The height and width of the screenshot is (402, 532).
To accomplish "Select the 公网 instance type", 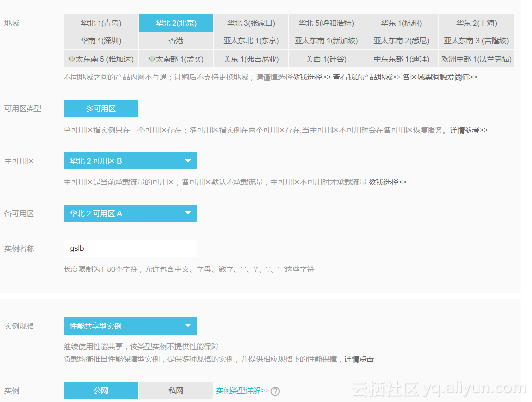I will 101,391.
